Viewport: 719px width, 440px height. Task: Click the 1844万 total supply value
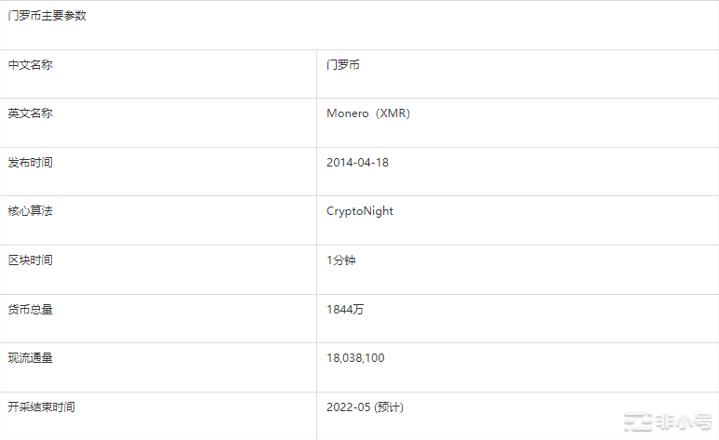coord(345,310)
